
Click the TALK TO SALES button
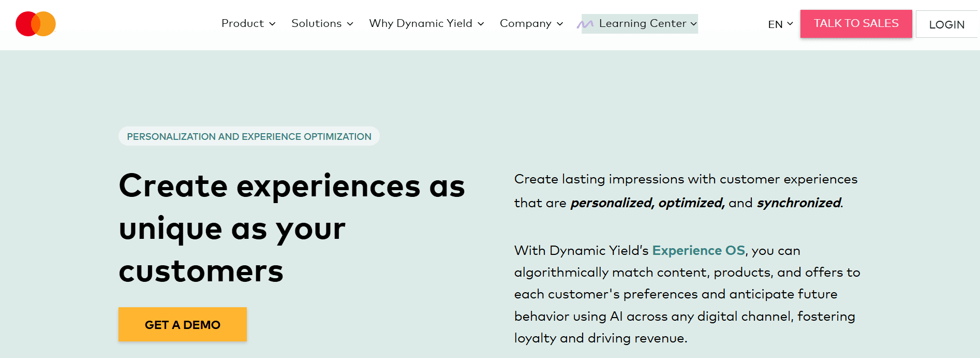click(856, 23)
